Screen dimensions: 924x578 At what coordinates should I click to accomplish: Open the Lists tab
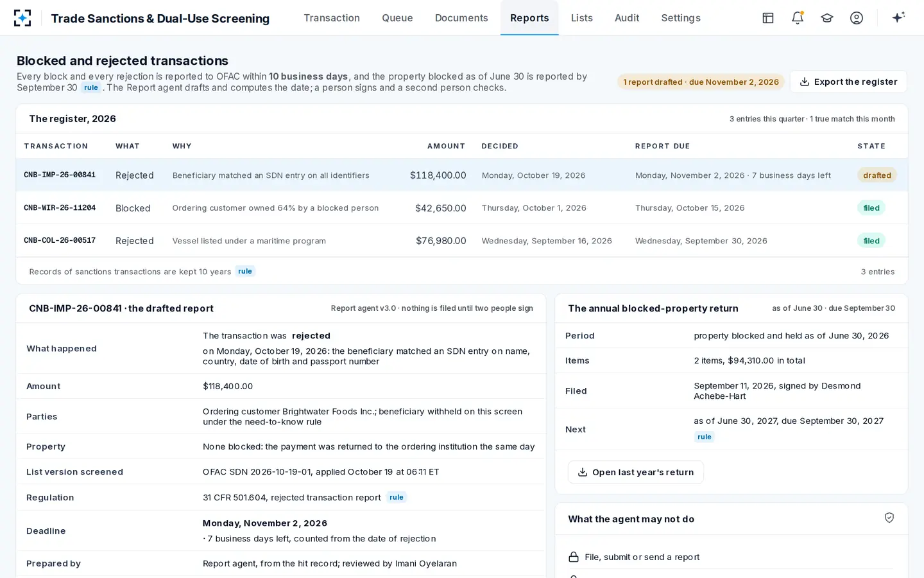[582, 18]
